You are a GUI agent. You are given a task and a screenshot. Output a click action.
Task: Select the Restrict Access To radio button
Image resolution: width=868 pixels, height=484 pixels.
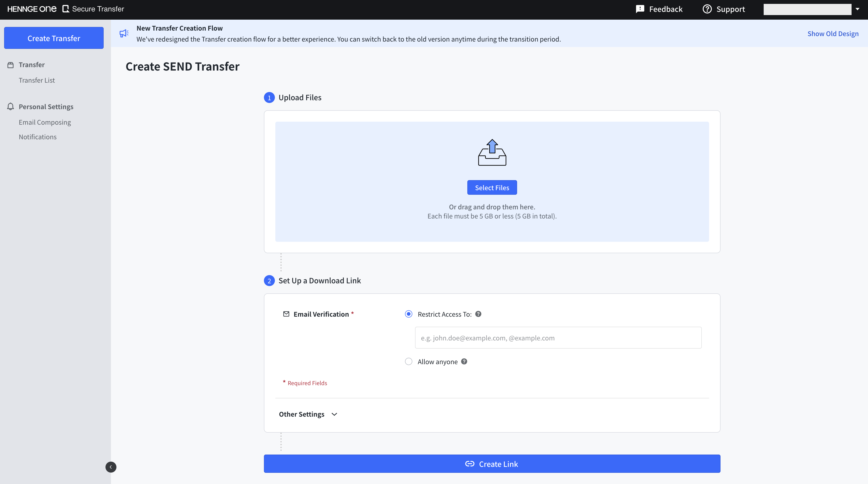point(408,314)
